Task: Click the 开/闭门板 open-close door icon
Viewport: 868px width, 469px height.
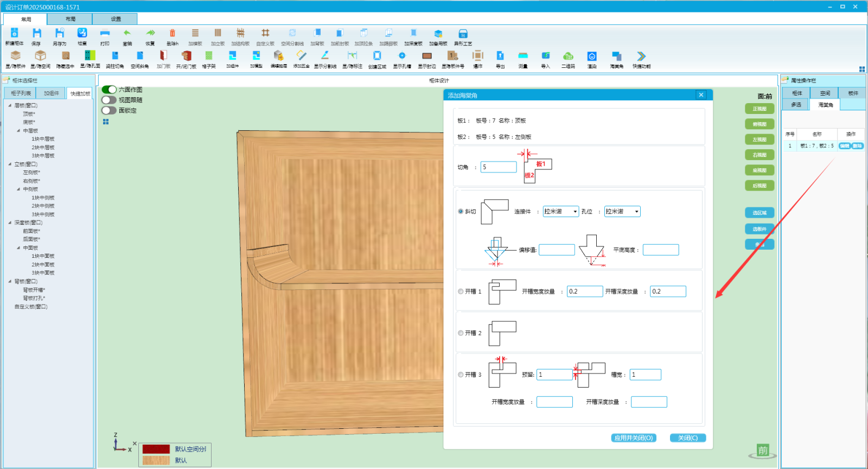Action: coord(186,55)
